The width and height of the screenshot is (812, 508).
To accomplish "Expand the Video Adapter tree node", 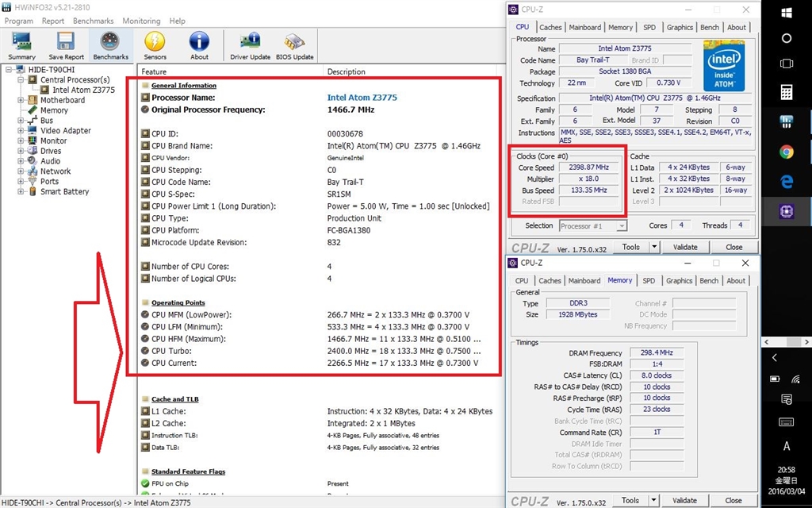I will [x=21, y=131].
